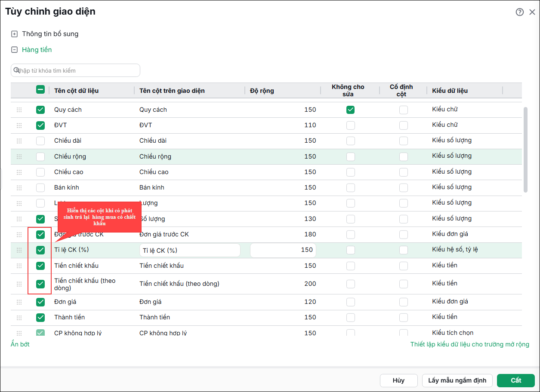
Task: Grab the drag handle of Tiền chiết khấu (theo dòng) row
Action: pos(19,284)
